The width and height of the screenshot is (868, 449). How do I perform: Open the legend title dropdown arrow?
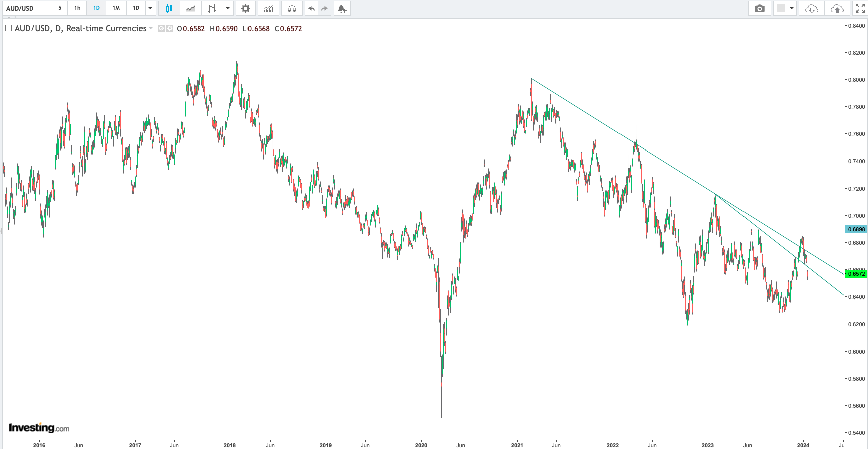point(151,28)
